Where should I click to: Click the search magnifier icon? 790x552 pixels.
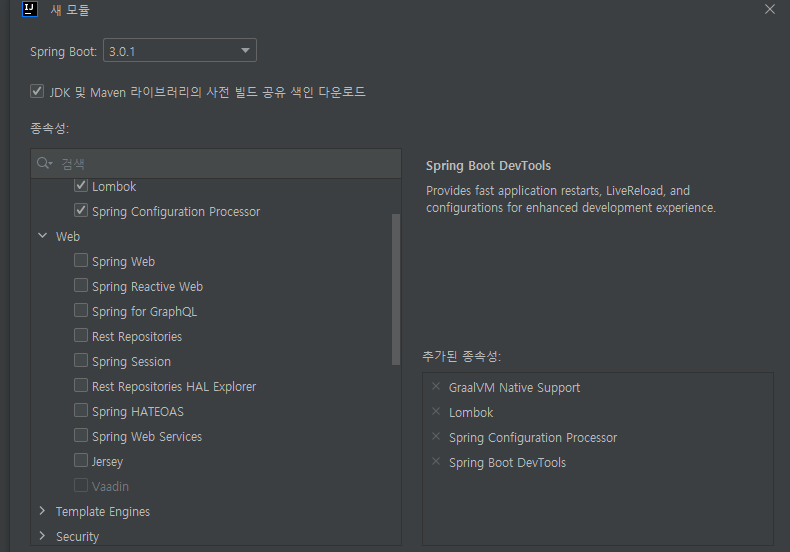coord(44,163)
